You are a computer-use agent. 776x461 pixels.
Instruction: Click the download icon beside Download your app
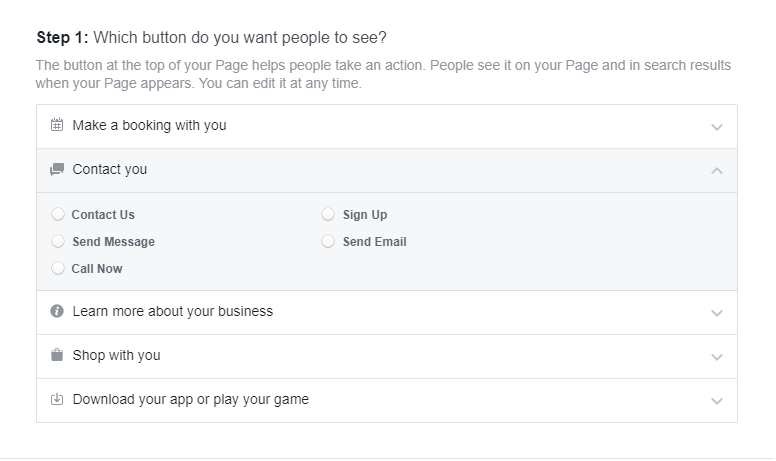(x=57, y=399)
